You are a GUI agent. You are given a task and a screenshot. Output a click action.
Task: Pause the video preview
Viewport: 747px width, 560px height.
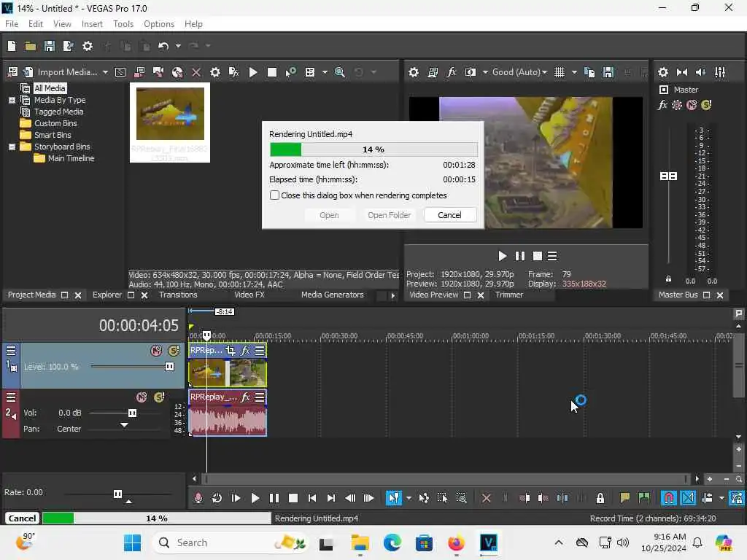pyautogui.click(x=519, y=256)
